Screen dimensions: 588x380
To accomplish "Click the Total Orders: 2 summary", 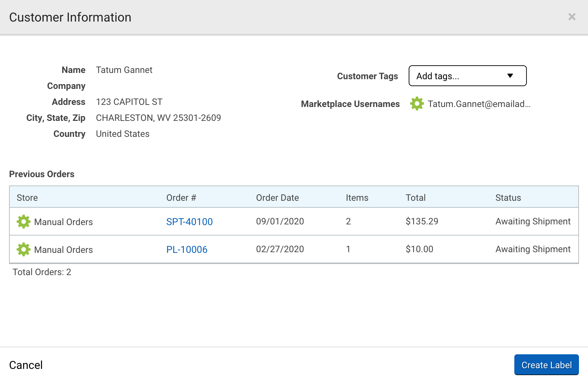I will click(x=42, y=272).
